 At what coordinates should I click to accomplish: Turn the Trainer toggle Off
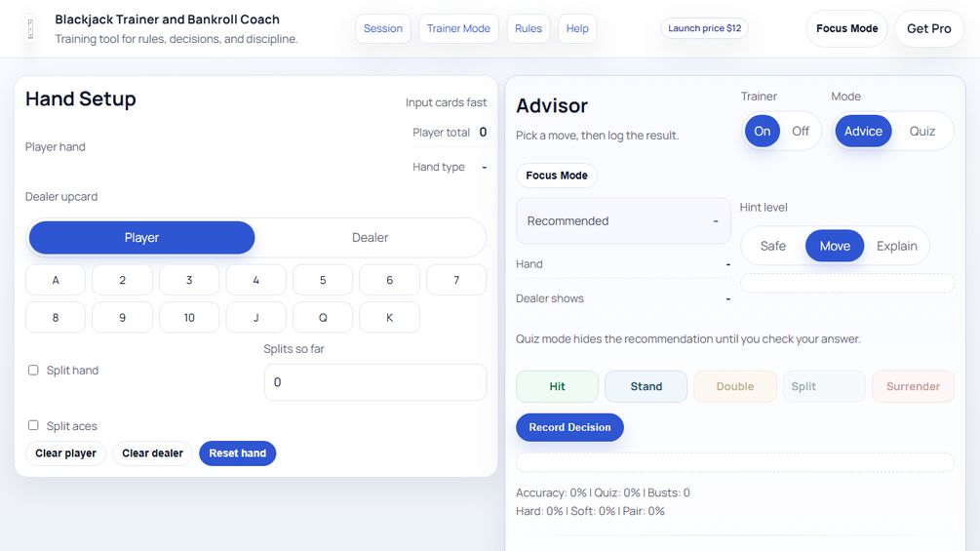(801, 131)
